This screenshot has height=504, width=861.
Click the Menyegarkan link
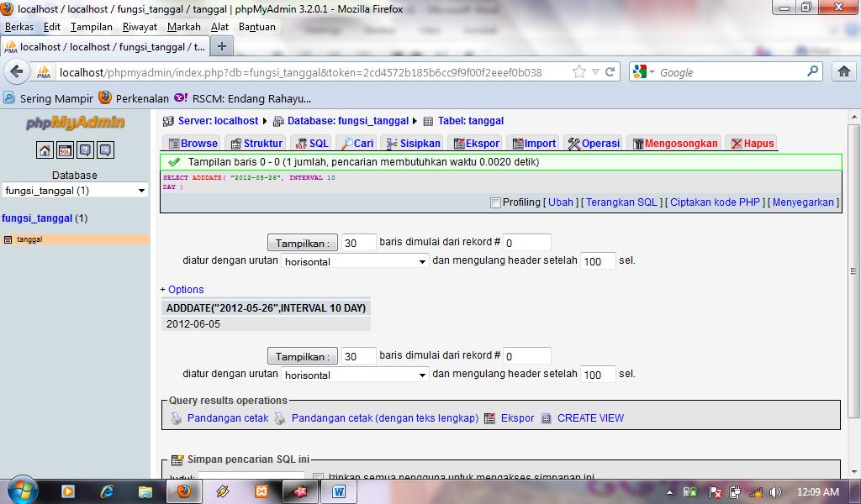[x=803, y=202]
